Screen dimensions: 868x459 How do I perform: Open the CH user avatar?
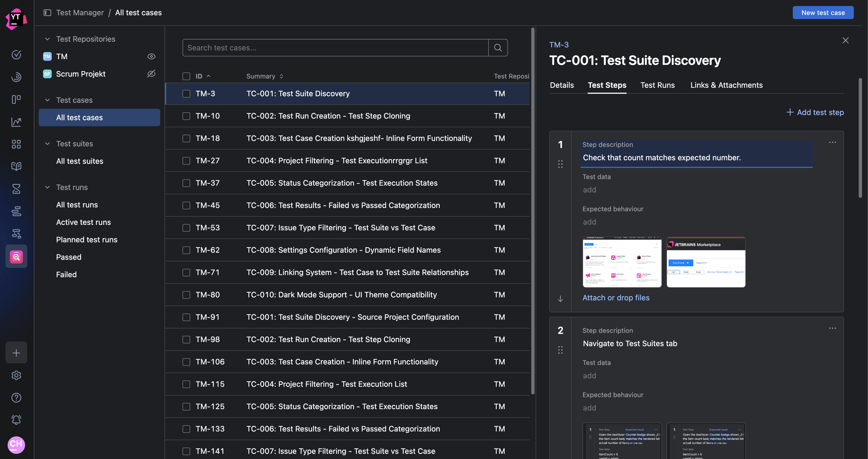pos(16,445)
